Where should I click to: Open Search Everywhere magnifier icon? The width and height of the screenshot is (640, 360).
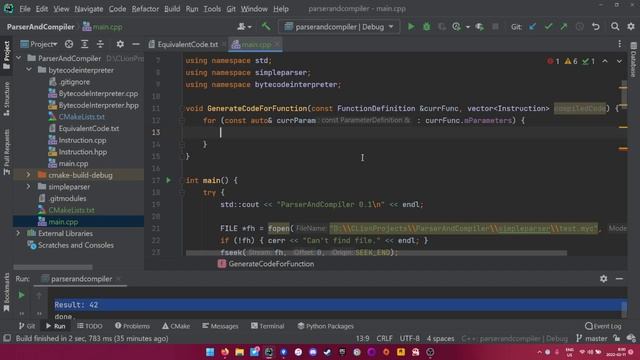point(615,27)
